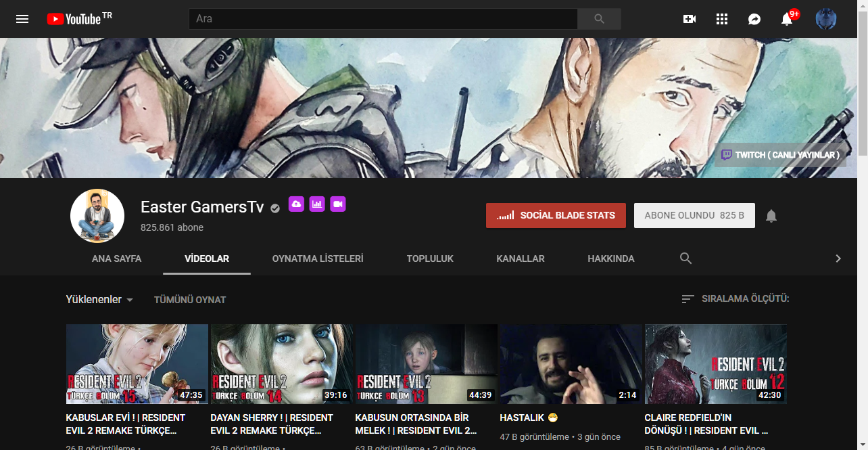Toggle the channel notification bell

[771, 216]
